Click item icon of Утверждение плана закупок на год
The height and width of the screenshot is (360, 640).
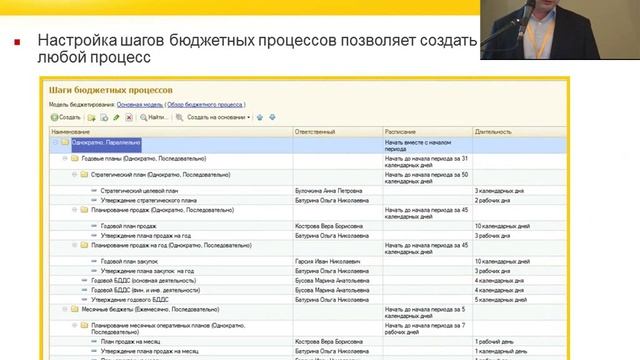(x=94, y=271)
